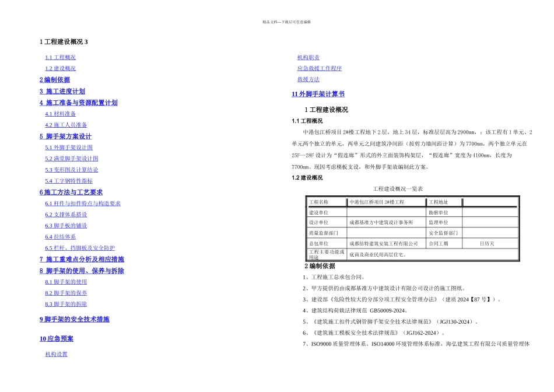Screen dimensions: 554x392
Task: Click the page header 精品文档 text
Action: [x=286, y=22]
